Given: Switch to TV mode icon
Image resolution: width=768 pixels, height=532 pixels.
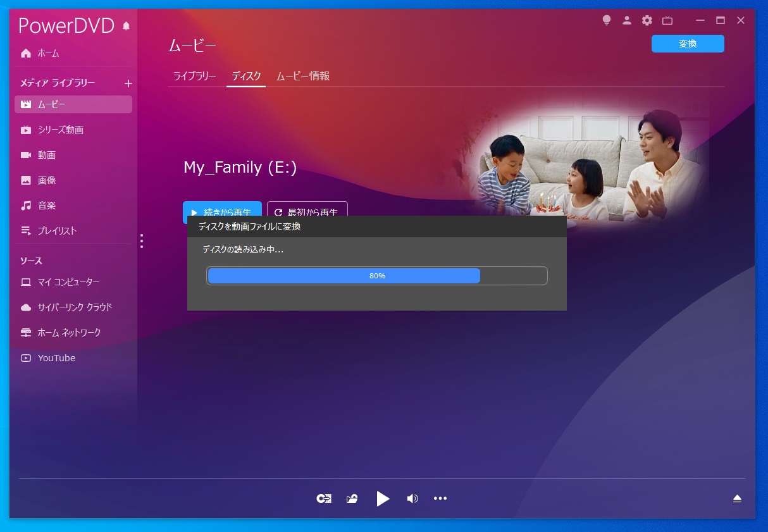Looking at the screenshot, I should pyautogui.click(x=667, y=20).
